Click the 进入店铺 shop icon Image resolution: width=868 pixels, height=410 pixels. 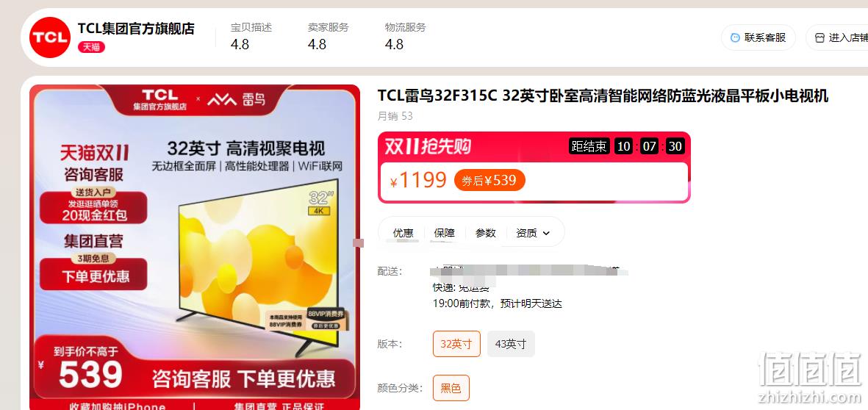click(819, 37)
